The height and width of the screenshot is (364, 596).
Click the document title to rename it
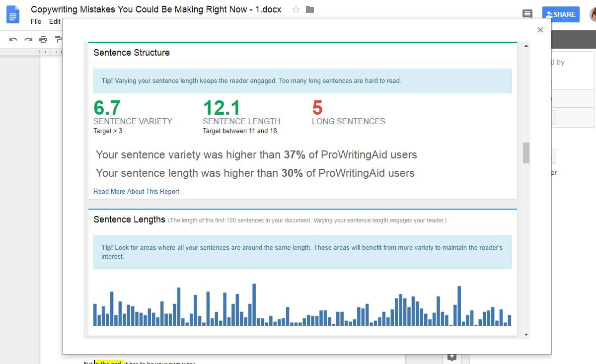pyautogui.click(x=156, y=9)
